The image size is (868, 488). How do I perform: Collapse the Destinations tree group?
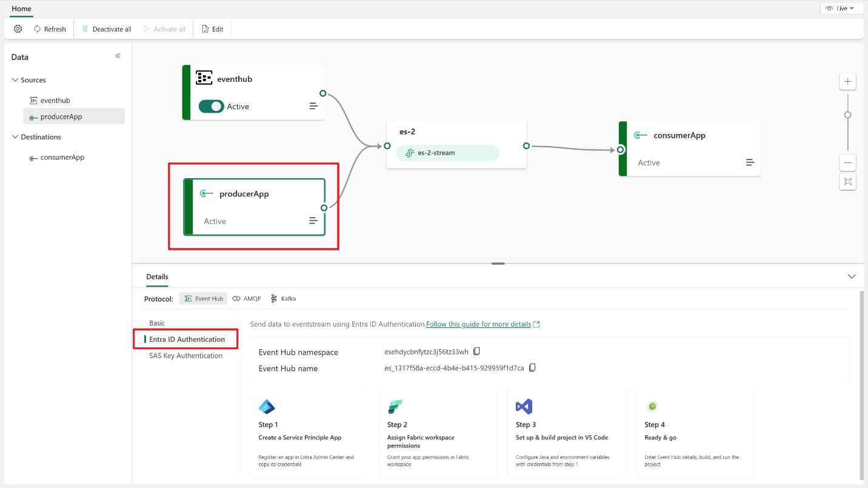(15, 137)
